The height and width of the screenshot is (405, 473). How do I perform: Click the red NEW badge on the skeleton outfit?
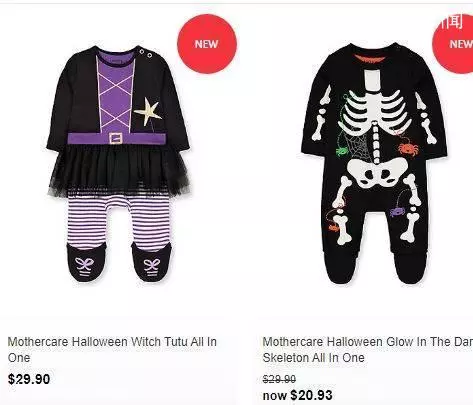pyautogui.click(x=453, y=44)
